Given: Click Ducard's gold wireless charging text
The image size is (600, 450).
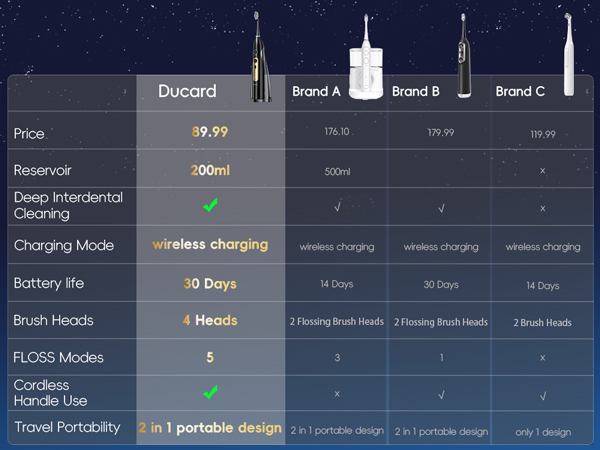Looking at the screenshot, I should click(210, 245).
